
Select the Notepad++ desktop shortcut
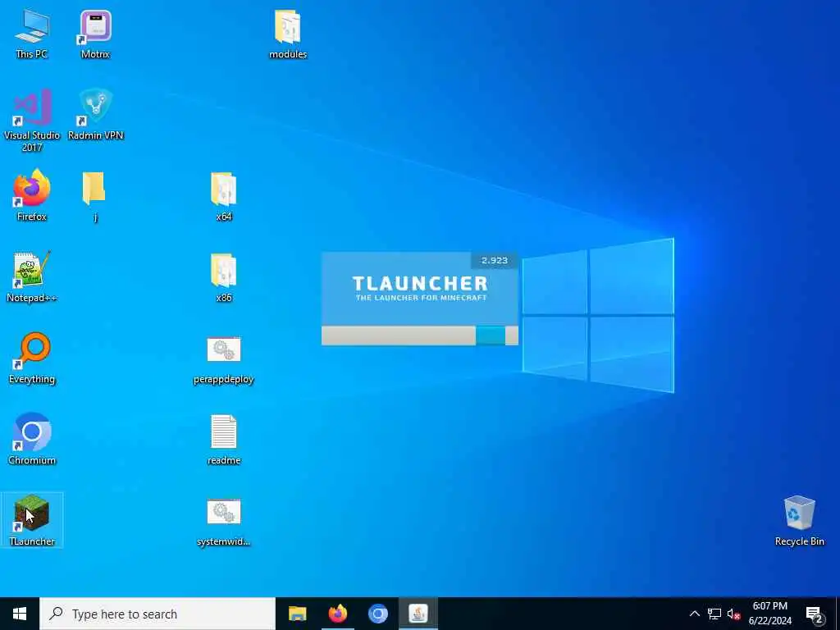[32, 277]
